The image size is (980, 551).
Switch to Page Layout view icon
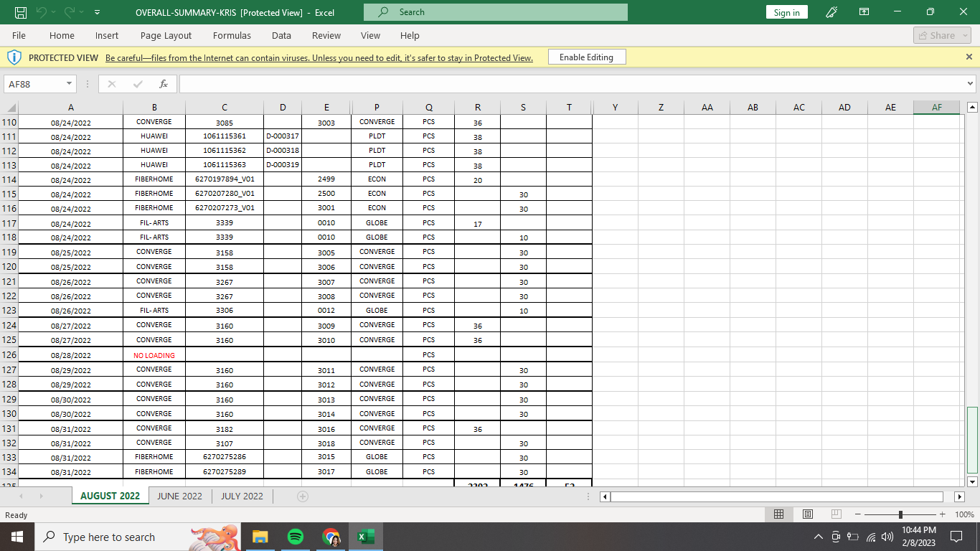tap(807, 514)
